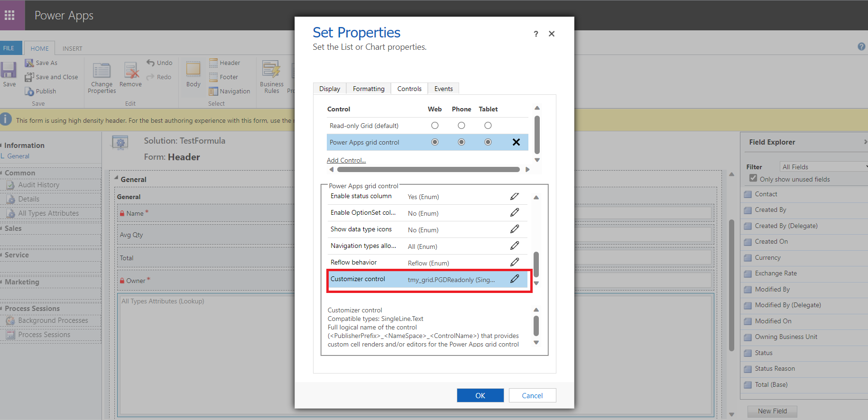Select Web radio for Read-only Grid
The width and height of the screenshot is (868, 420).
(435, 126)
